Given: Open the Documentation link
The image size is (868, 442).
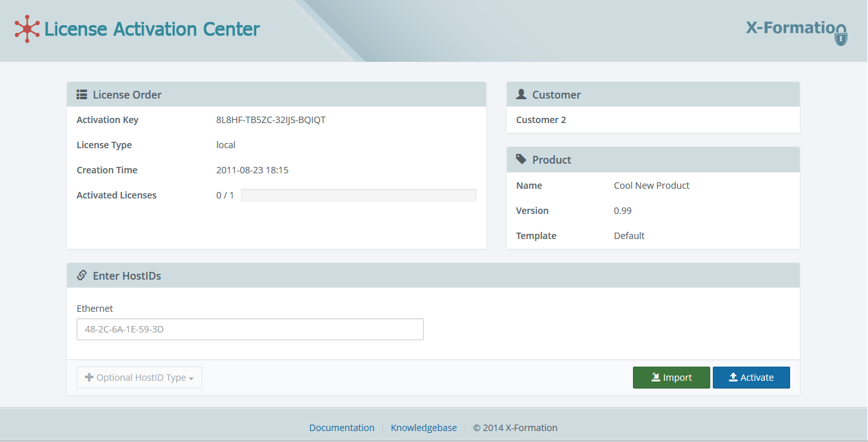Looking at the screenshot, I should tap(342, 428).
